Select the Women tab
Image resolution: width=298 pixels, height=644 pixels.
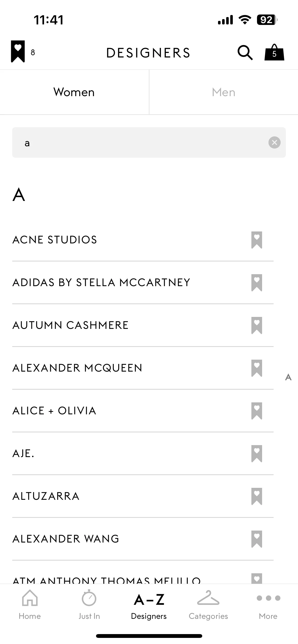74,92
